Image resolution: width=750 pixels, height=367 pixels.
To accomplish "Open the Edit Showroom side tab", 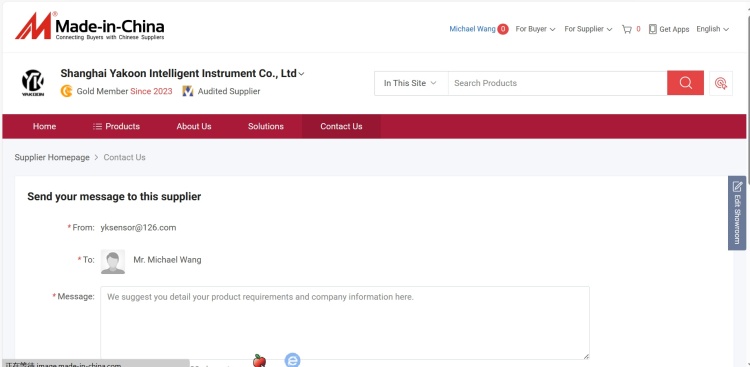I will [x=737, y=212].
